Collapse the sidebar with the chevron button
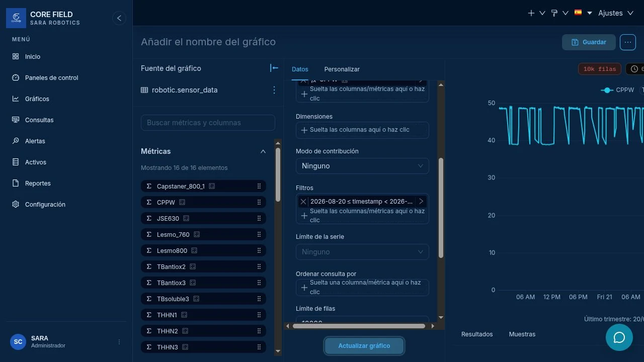This screenshot has height=362, width=644. click(119, 18)
